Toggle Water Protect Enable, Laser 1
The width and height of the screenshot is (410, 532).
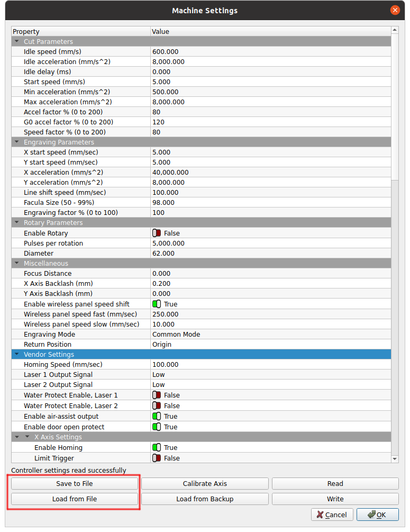click(x=157, y=395)
